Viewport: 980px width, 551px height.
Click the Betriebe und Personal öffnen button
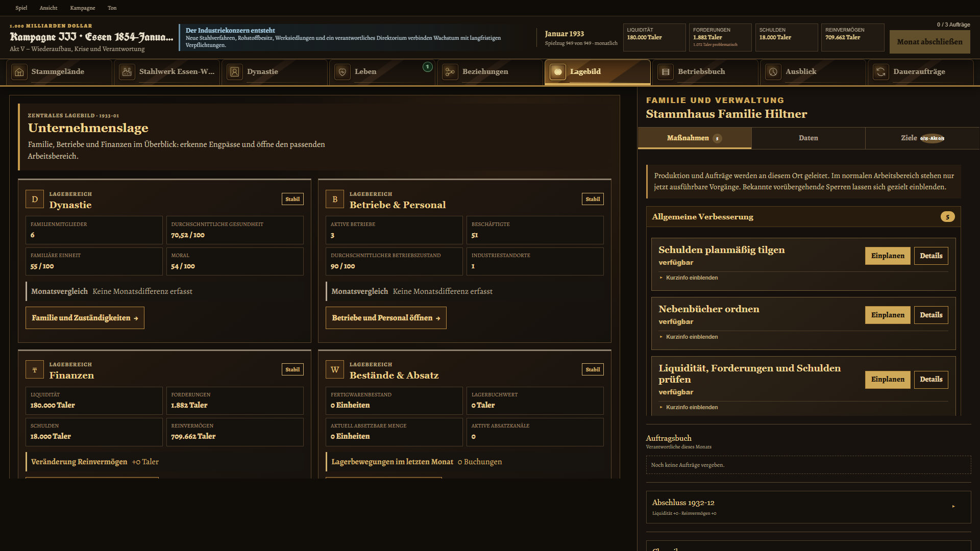(386, 318)
